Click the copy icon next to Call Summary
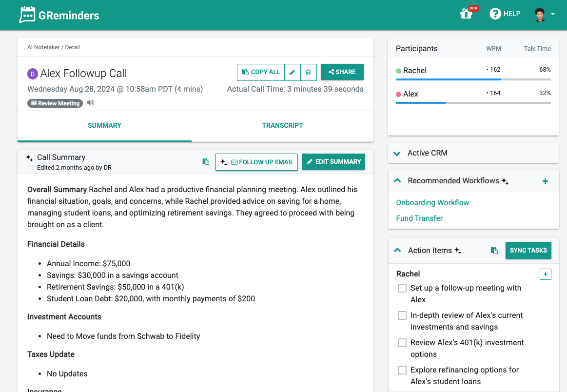 [x=205, y=161]
